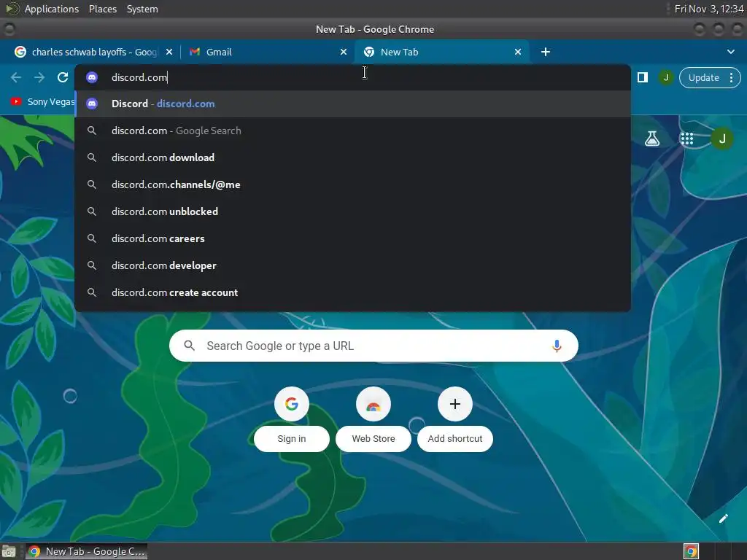Close the New Tab tab
This screenshot has height=560, width=747.
pos(518,52)
